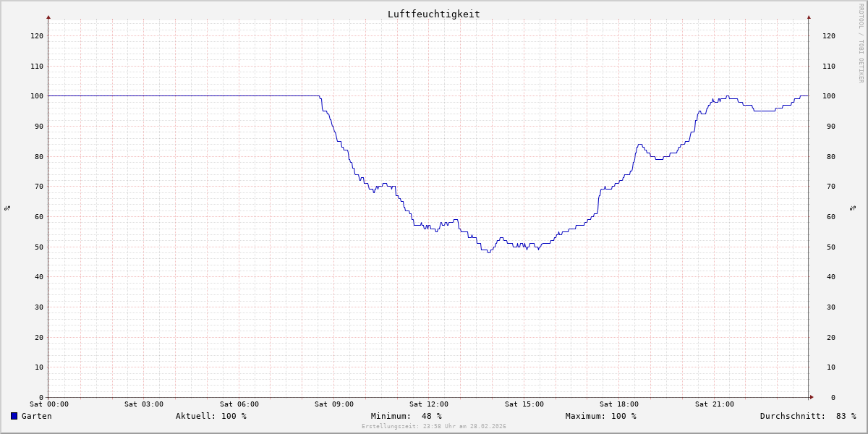Viewport: 868px width, 434px height.
Task: Click the Garten legend label
Action: [36, 416]
